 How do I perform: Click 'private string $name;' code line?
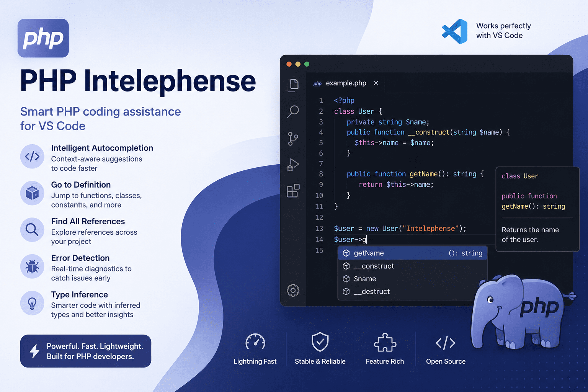pyautogui.click(x=388, y=122)
